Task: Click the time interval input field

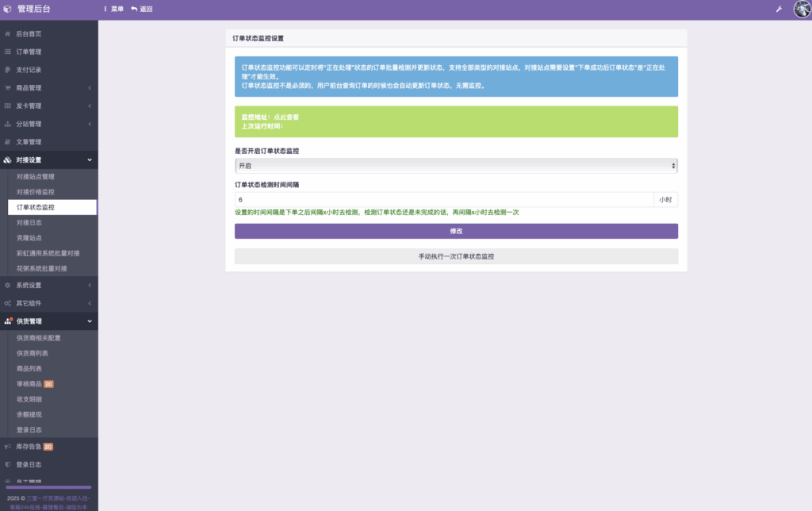Action: pyautogui.click(x=444, y=200)
